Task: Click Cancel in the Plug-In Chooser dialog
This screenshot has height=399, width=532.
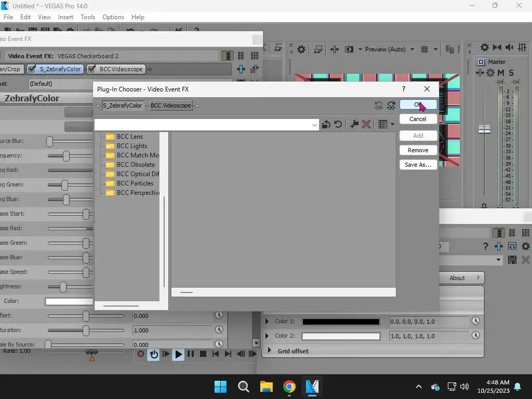Action: pyautogui.click(x=418, y=119)
